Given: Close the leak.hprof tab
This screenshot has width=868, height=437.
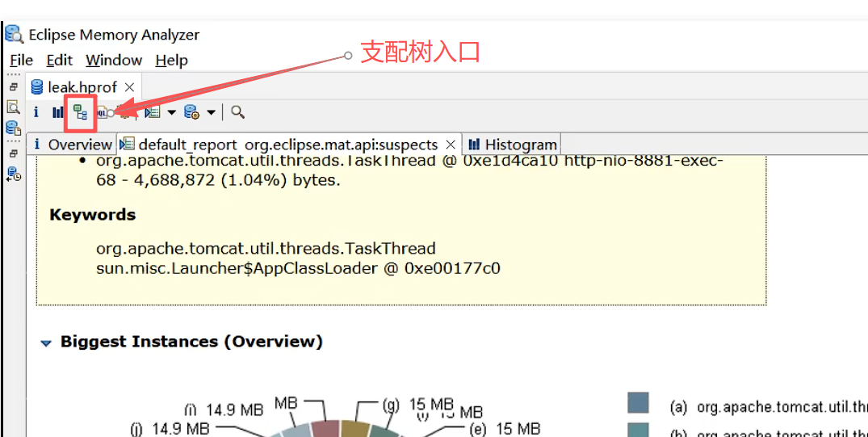Looking at the screenshot, I should pyautogui.click(x=129, y=87).
